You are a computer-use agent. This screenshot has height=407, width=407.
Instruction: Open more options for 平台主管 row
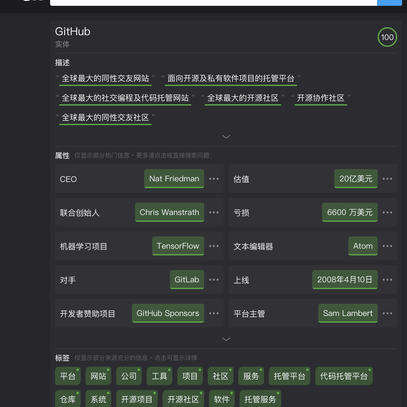tap(387, 313)
